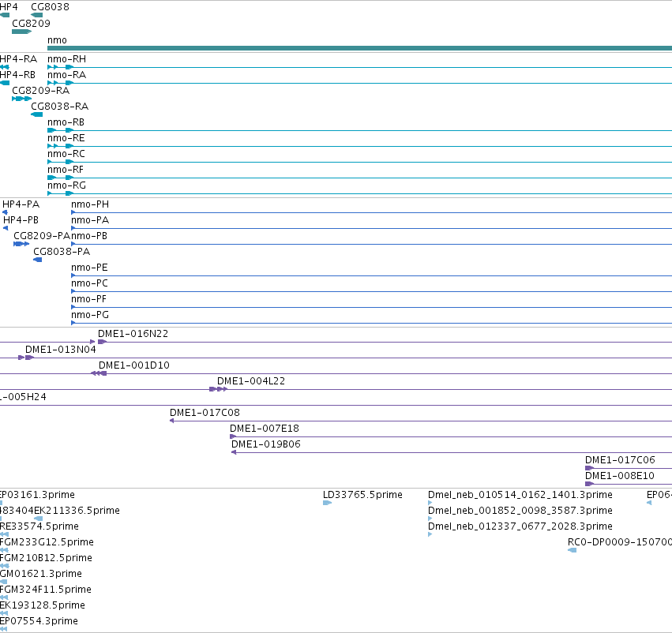Click the long teal nmo gene bar
The height and width of the screenshot is (633, 672).
(x=359, y=48)
